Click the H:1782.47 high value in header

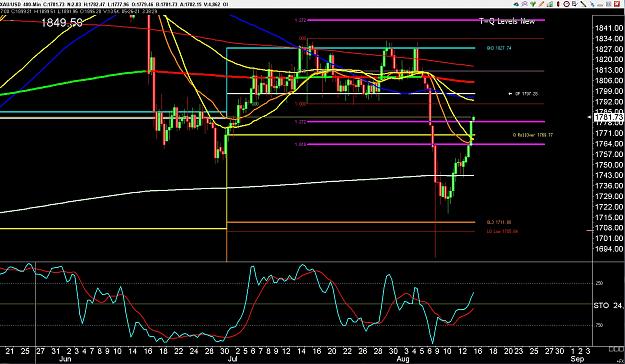click(x=95, y=4)
